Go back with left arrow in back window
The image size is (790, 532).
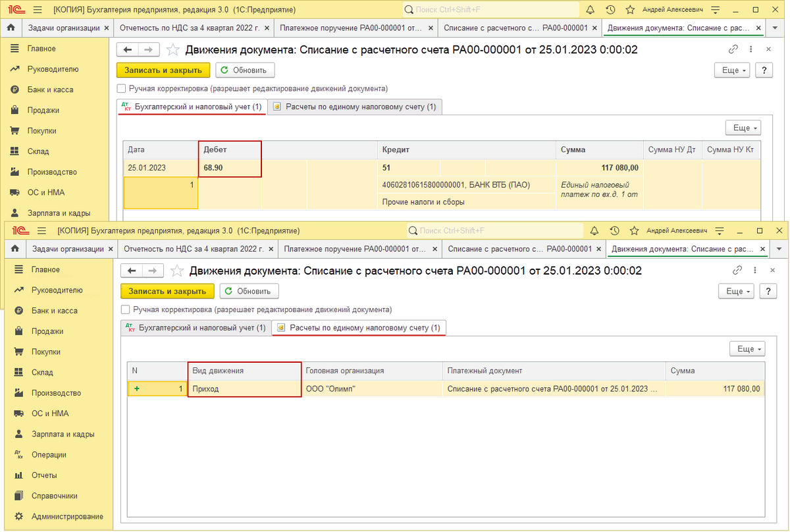[128, 50]
